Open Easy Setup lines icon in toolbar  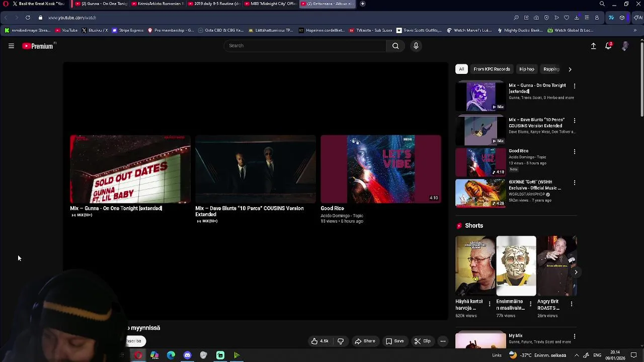(587, 18)
